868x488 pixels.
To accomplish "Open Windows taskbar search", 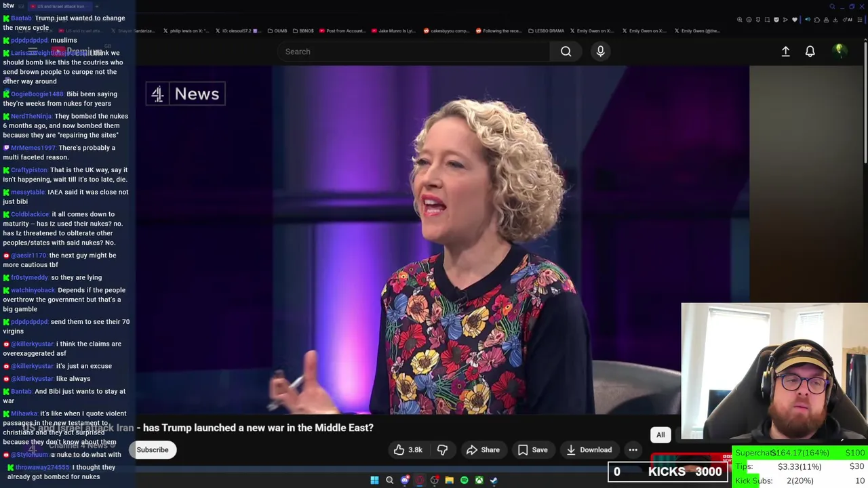I will point(389,480).
